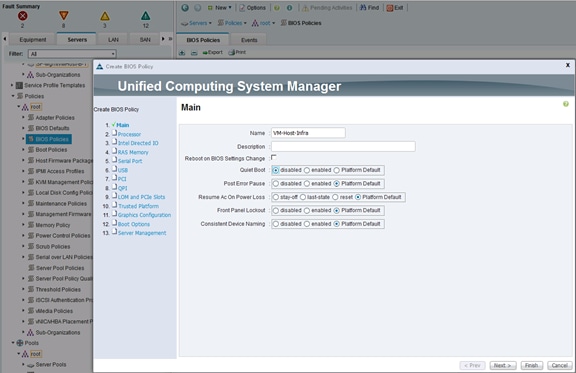The height and width of the screenshot is (373, 576).
Task: Go to RAS Memory step
Action: [133, 152]
